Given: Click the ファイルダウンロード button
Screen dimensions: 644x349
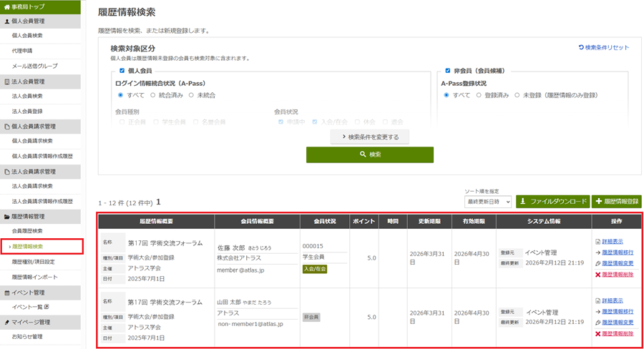Looking at the screenshot, I should [553, 201].
